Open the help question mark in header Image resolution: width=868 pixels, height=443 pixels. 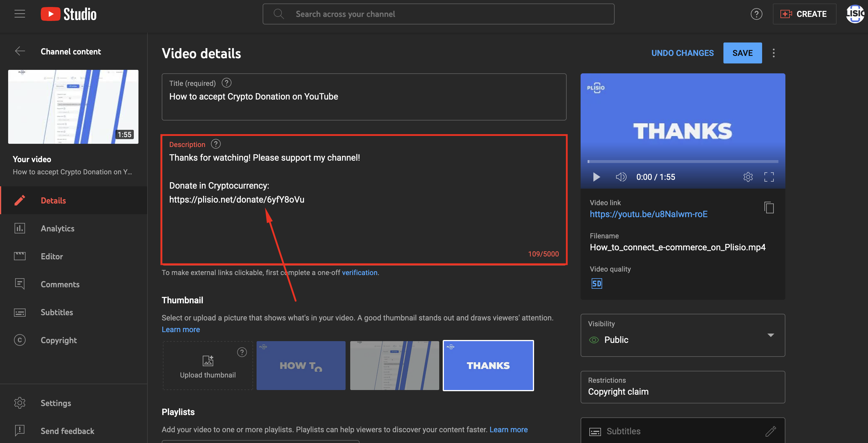coord(756,14)
